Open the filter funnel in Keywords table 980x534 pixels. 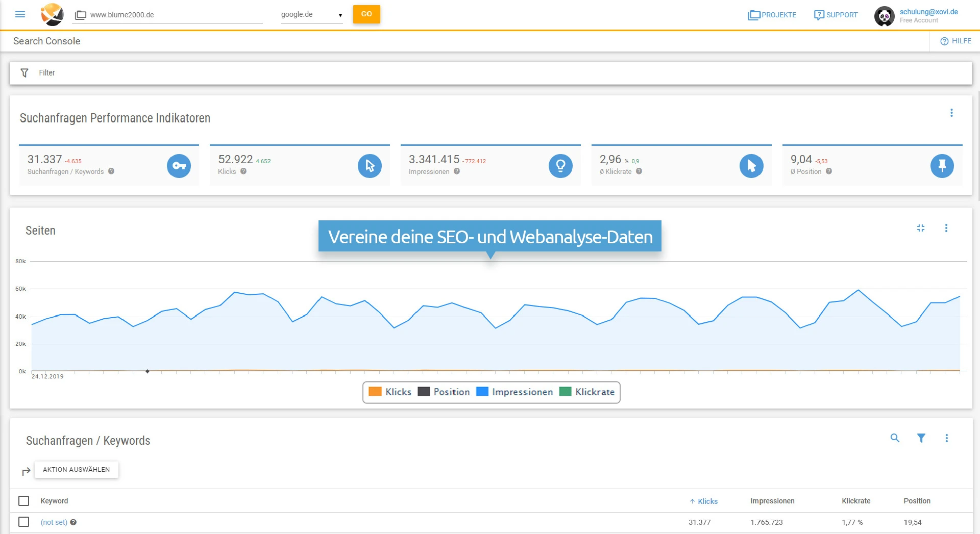(921, 438)
